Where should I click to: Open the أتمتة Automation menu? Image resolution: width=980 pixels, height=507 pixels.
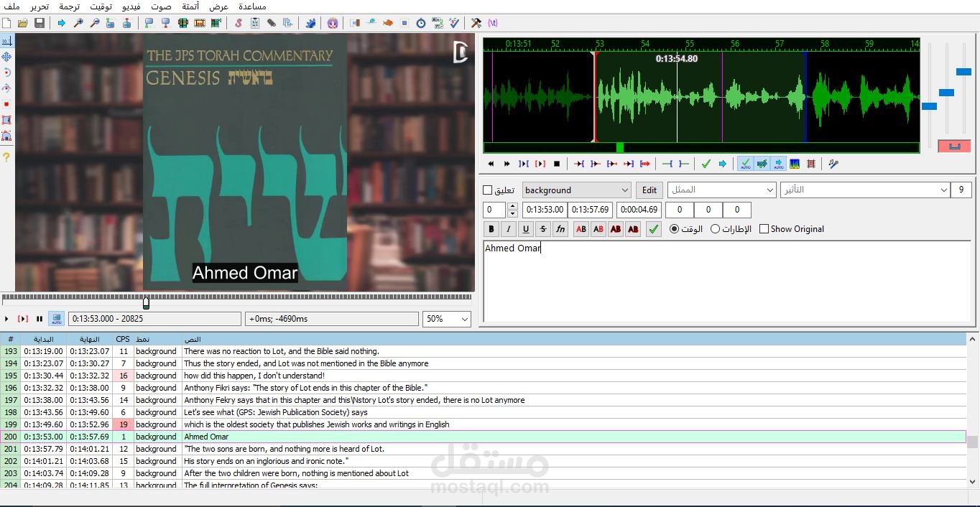pyautogui.click(x=190, y=6)
